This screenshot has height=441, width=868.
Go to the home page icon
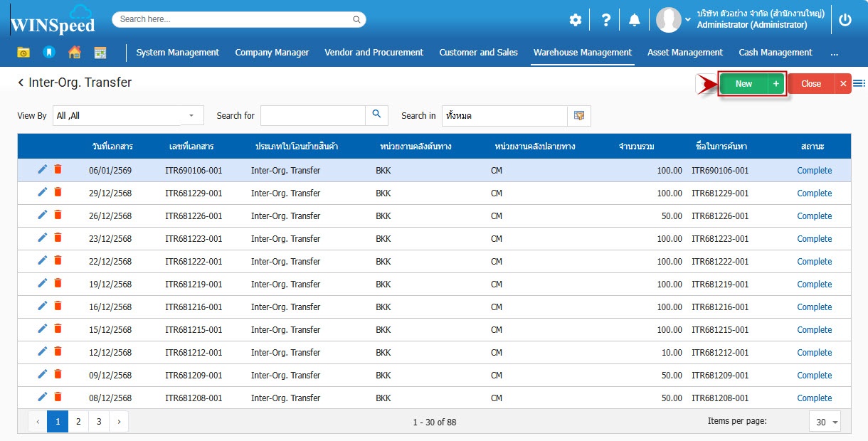coord(74,53)
